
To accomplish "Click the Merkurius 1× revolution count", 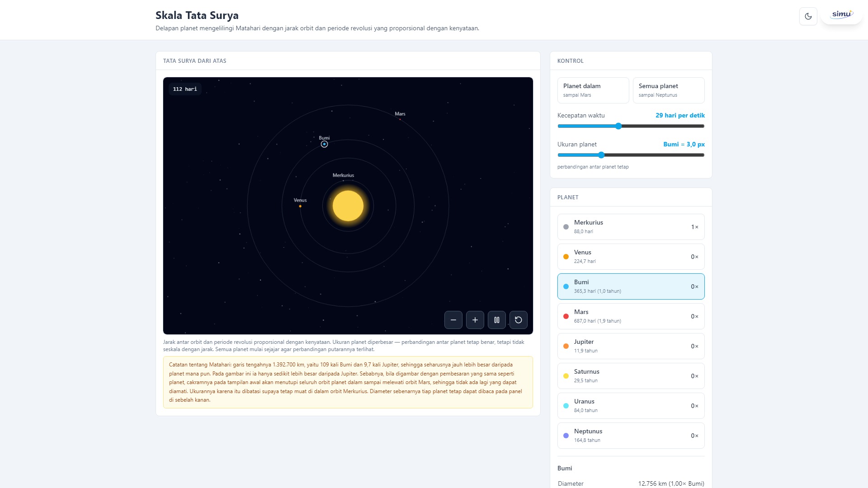I will click(694, 227).
